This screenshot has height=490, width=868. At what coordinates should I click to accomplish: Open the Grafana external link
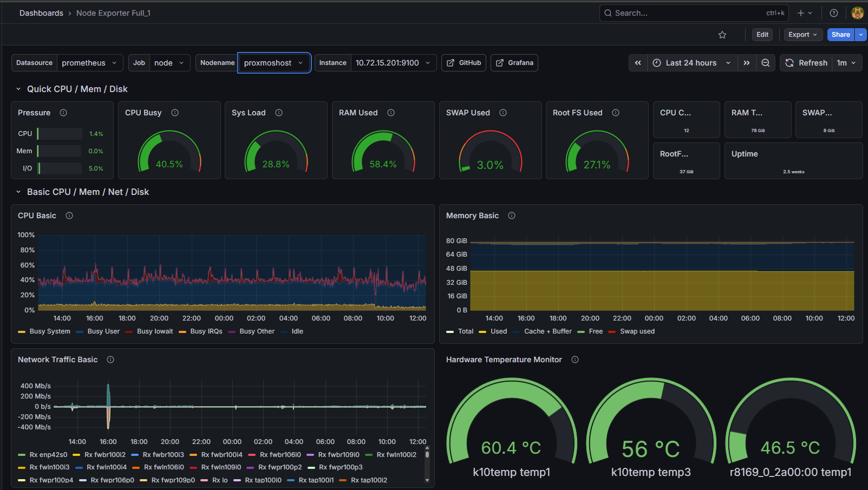(x=514, y=63)
